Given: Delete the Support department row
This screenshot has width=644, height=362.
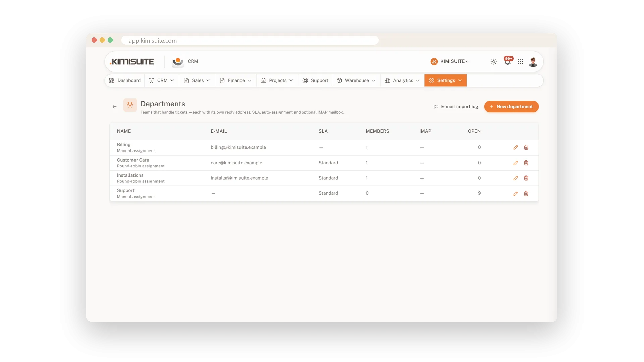Looking at the screenshot, I should [x=526, y=193].
